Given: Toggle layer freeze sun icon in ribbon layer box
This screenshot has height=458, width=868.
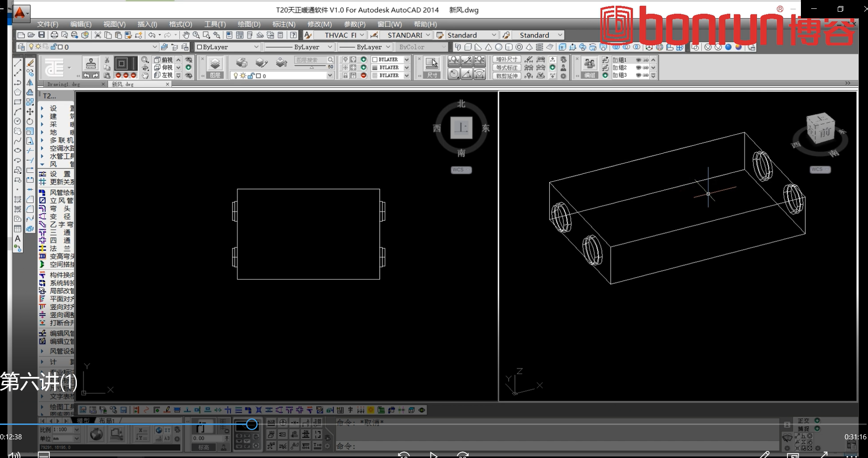Looking at the screenshot, I should pos(243,75).
